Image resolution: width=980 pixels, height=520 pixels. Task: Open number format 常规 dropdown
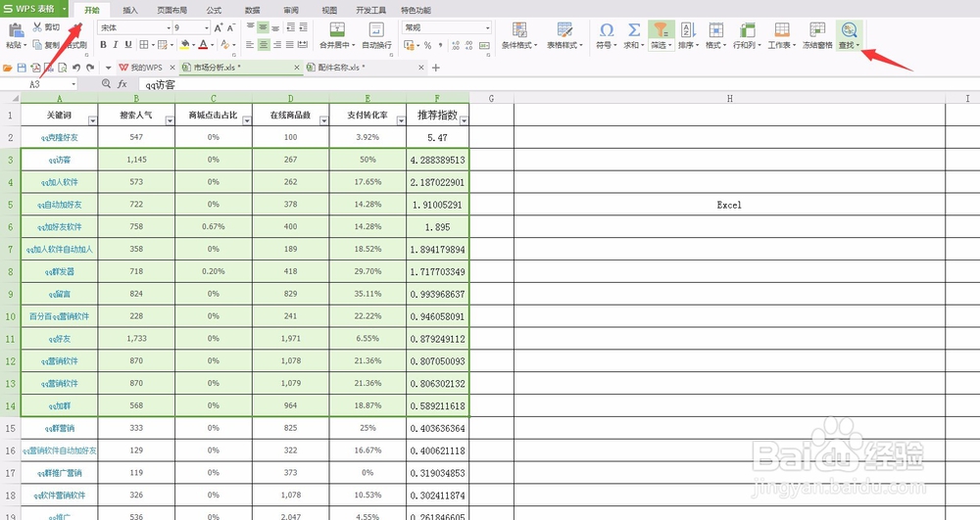(x=487, y=28)
